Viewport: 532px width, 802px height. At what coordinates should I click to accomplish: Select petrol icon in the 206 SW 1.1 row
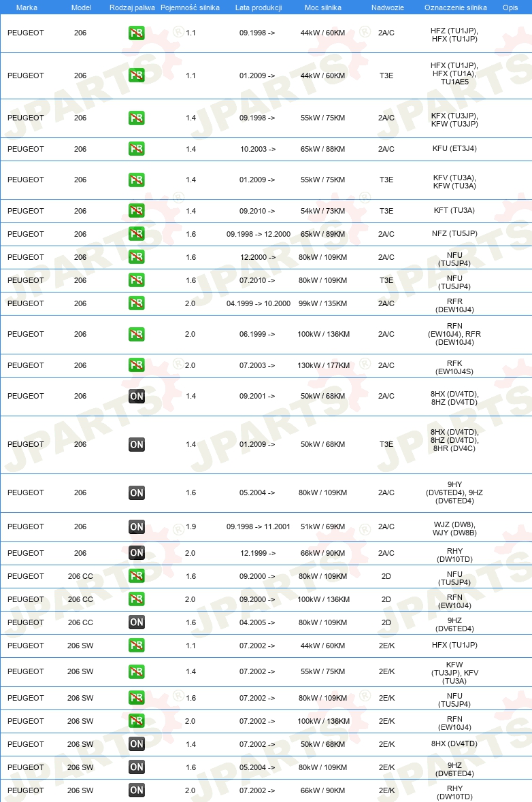[x=136, y=646]
